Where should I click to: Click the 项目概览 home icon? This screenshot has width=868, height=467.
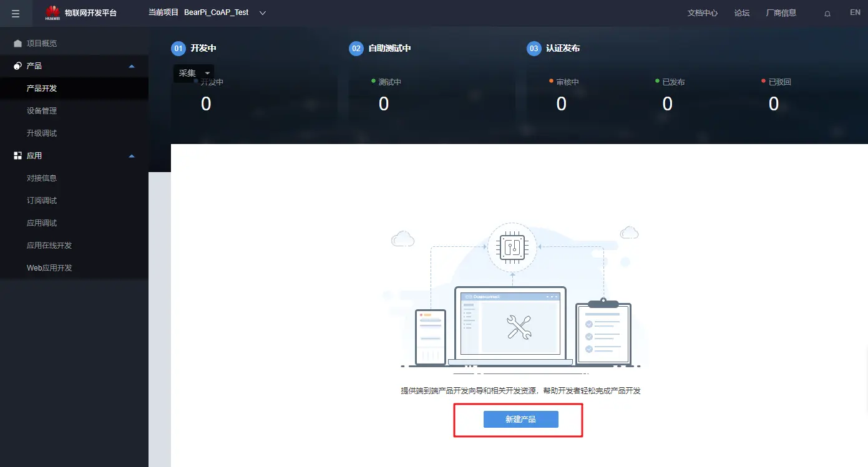coord(17,44)
